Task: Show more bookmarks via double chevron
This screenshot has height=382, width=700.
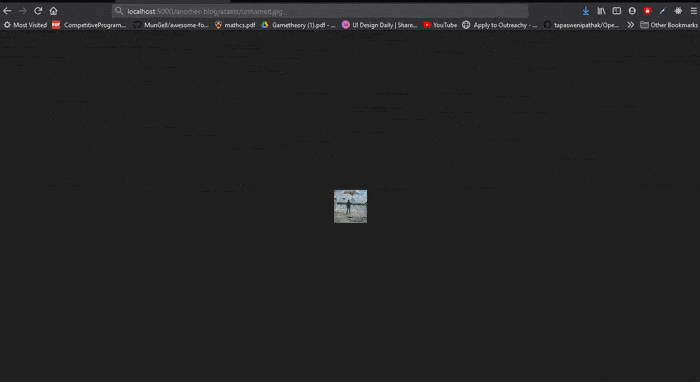Action: pos(630,25)
